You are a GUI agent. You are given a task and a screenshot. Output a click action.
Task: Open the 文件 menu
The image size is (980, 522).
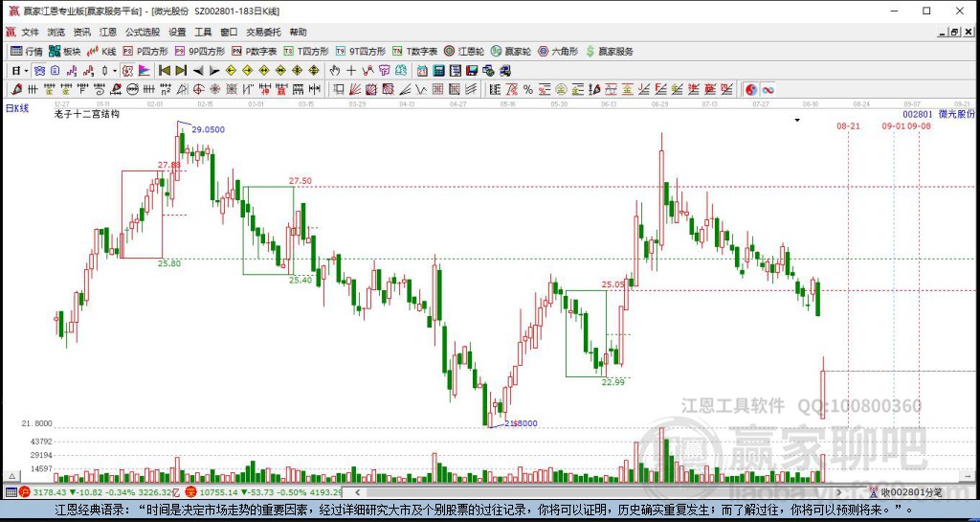[x=30, y=32]
